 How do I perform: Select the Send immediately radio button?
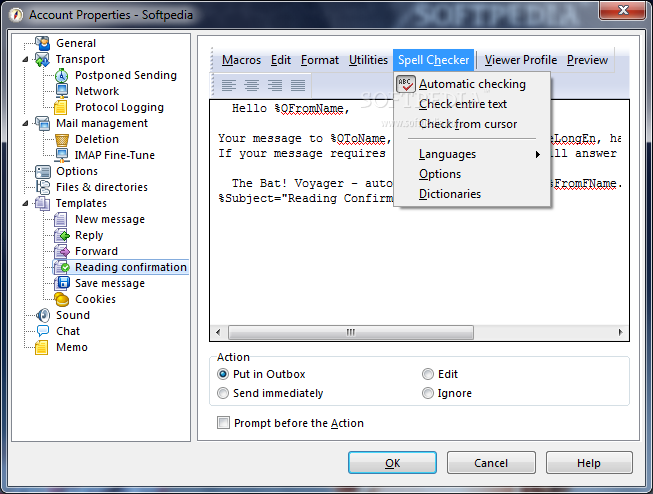(223, 393)
